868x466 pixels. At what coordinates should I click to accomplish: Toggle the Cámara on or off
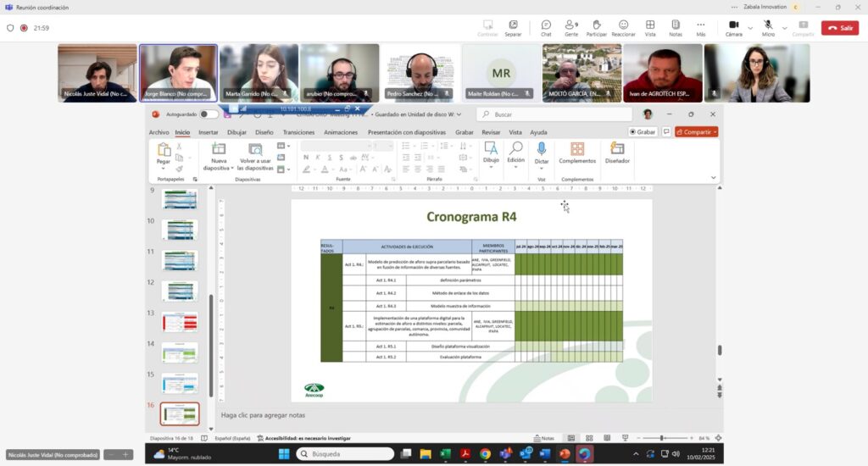[x=734, y=28]
